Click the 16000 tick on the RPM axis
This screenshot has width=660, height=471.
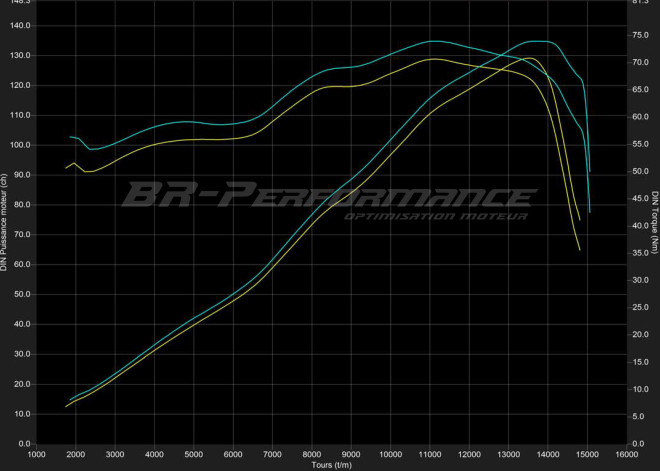coord(626,454)
